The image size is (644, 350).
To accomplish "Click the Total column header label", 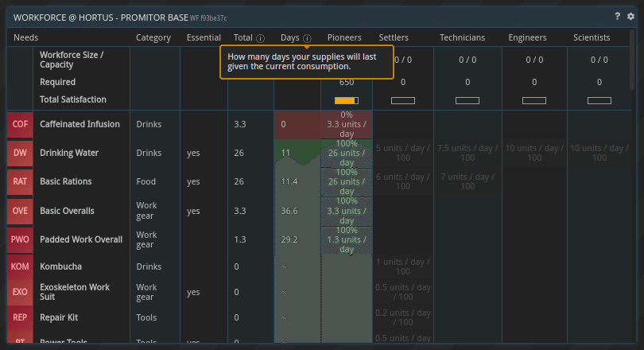I will 242,37.
